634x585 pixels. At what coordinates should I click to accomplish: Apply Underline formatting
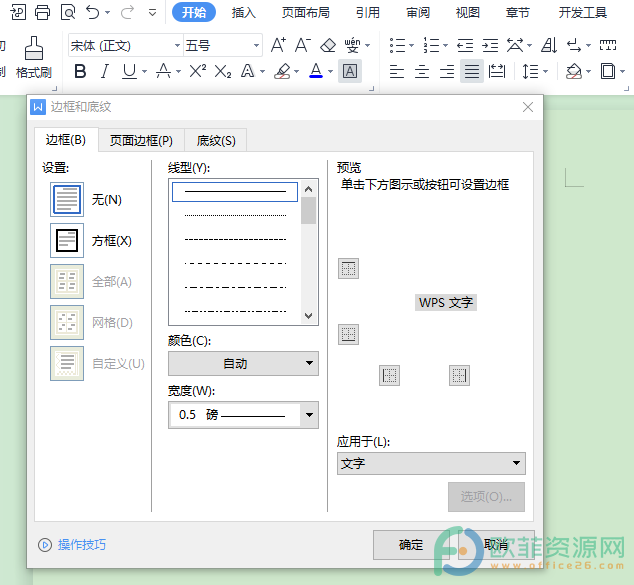tap(129, 72)
